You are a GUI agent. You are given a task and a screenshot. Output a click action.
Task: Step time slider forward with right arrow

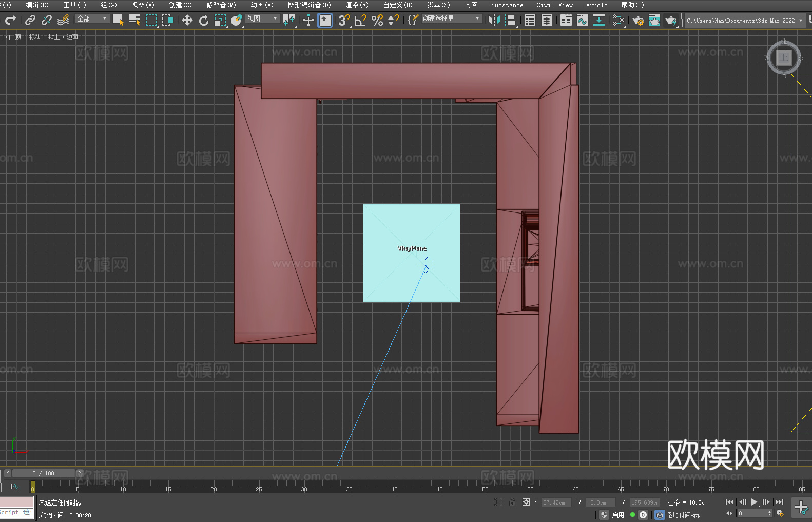point(80,473)
